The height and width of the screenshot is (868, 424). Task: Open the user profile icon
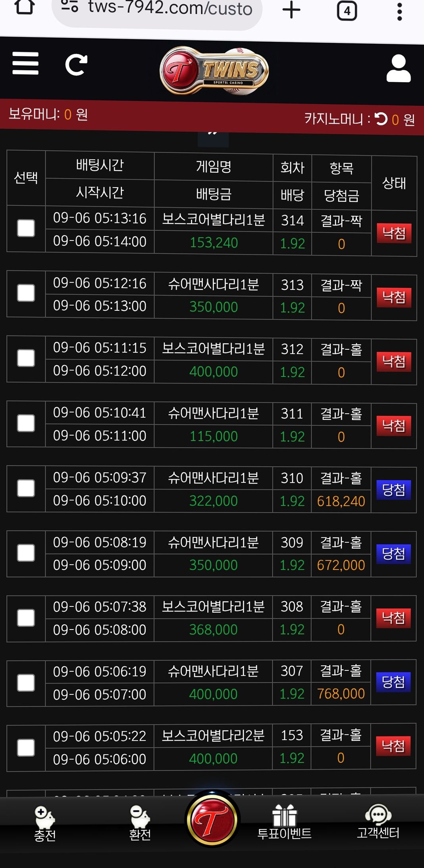click(x=398, y=69)
